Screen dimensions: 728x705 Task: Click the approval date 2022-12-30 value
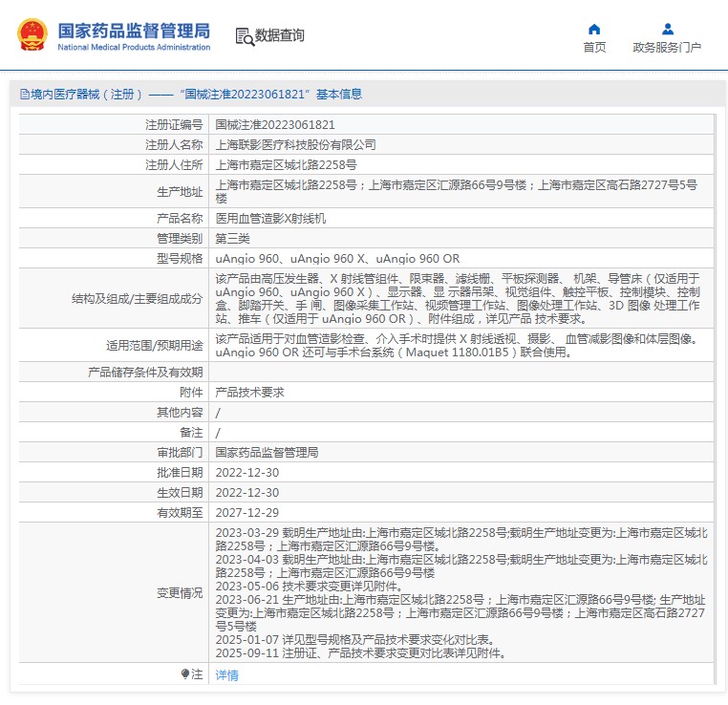pyautogui.click(x=247, y=473)
